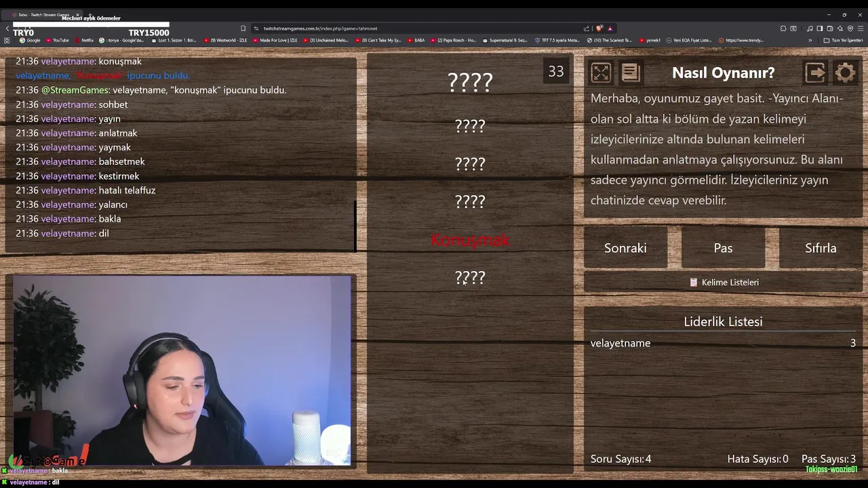Click the Pas button
This screenshot has height=488, width=868.
coord(723,248)
